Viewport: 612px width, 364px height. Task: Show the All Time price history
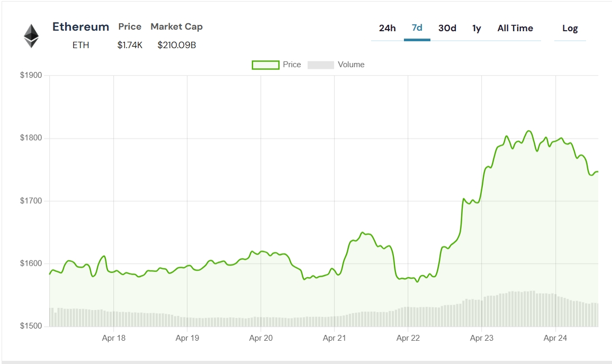point(515,28)
